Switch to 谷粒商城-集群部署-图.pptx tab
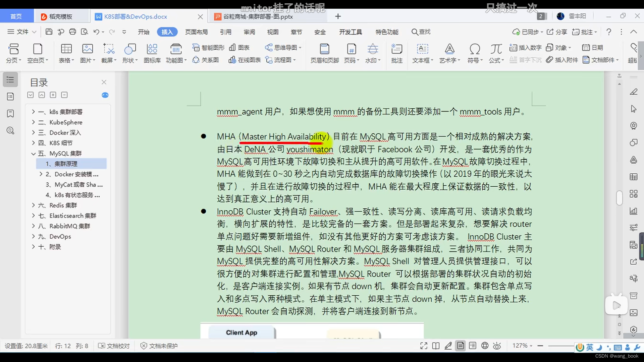 pos(258,16)
